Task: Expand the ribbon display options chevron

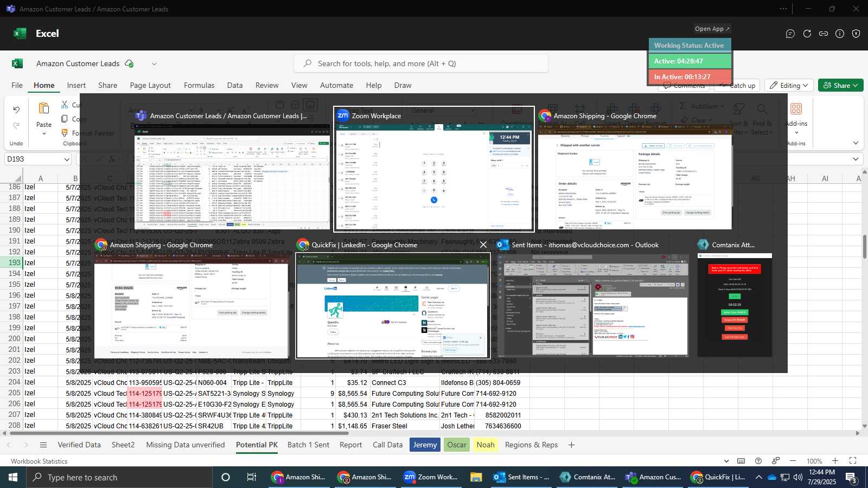Action: tap(856, 143)
